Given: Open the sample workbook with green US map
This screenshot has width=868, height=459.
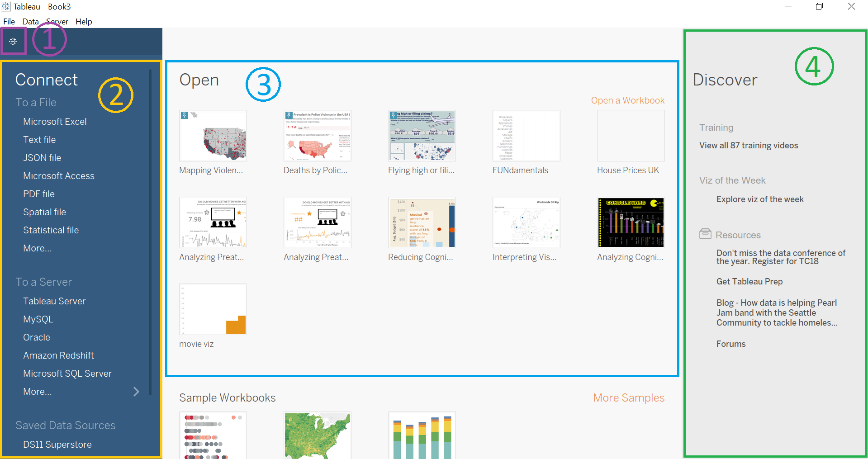Looking at the screenshot, I should click(318, 435).
